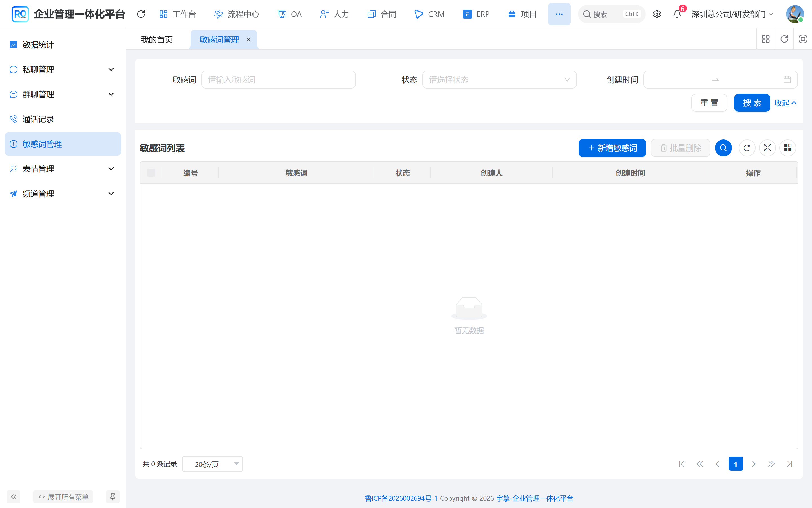Close the 敏感词管理 tab
Viewport: 812px width, 508px height.
pos(249,40)
